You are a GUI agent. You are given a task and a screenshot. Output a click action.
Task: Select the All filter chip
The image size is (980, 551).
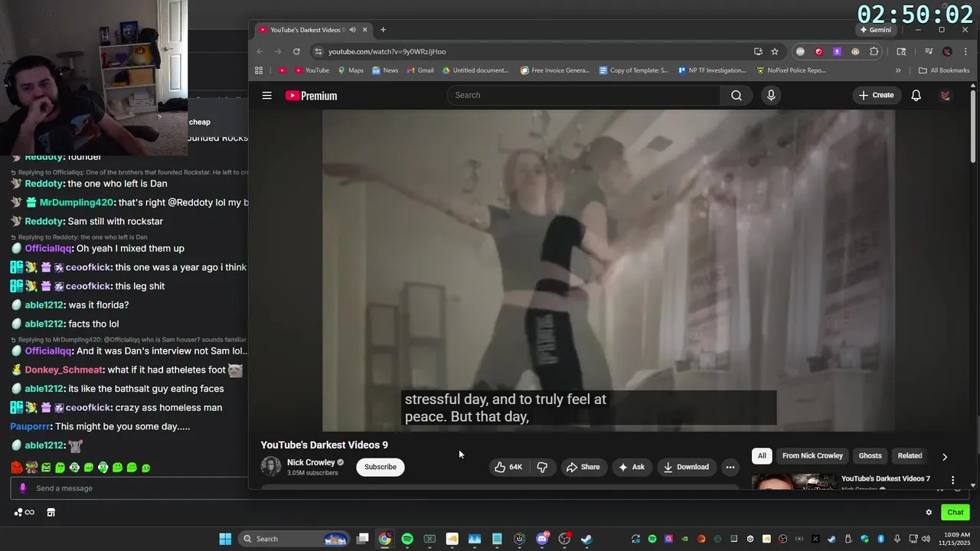pos(762,455)
